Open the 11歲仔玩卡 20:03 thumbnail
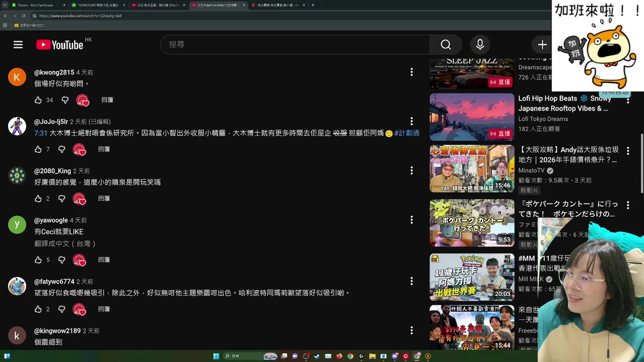644x362 pixels. click(x=472, y=277)
